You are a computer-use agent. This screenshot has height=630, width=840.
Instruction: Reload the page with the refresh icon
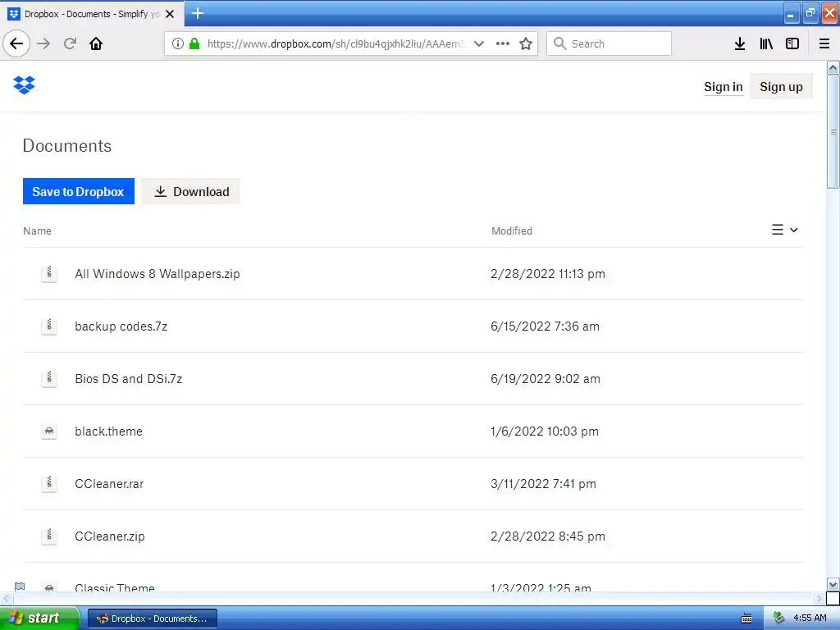coord(70,43)
